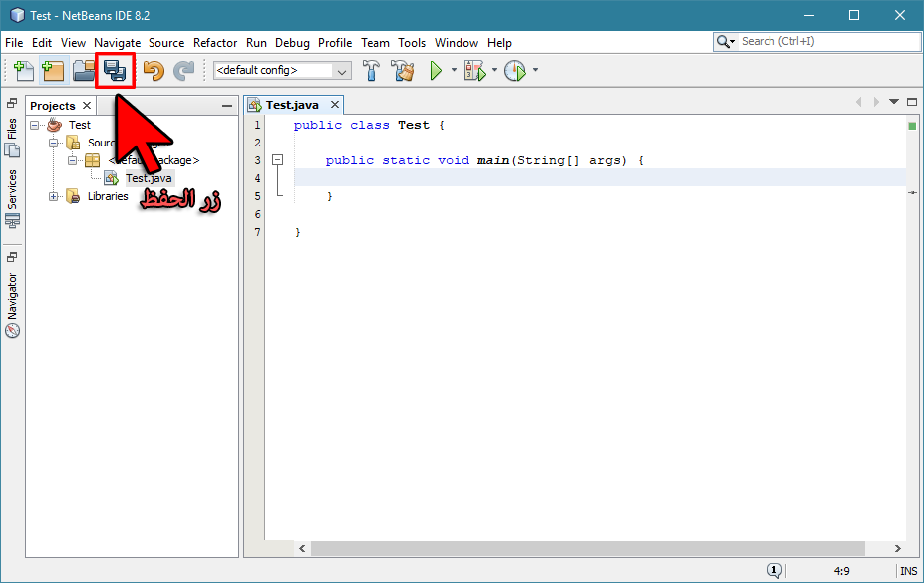Expand the Libraries node

[54, 196]
